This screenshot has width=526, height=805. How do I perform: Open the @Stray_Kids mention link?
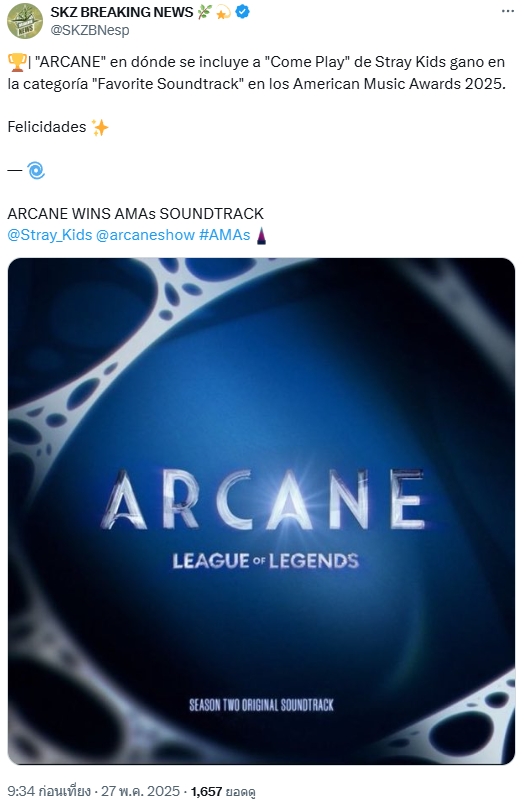pos(50,235)
